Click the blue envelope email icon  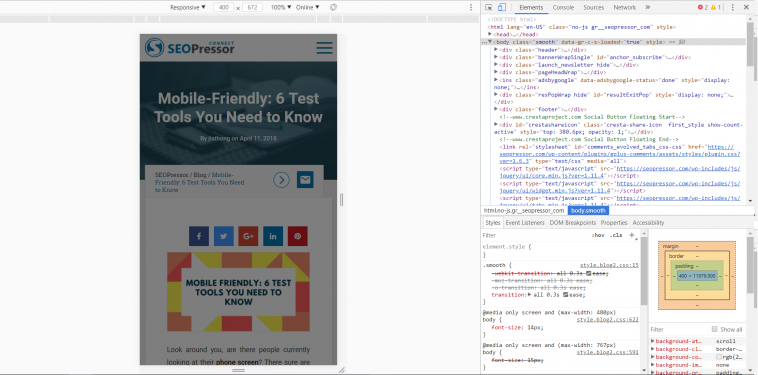pyautogui.click(x=305, y=180)
